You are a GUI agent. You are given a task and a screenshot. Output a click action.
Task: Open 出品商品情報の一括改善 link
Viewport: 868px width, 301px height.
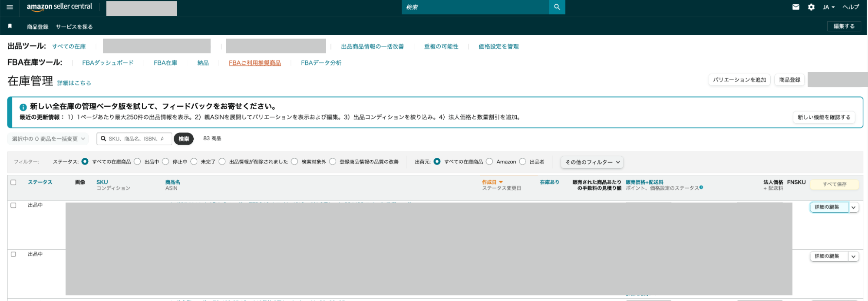[x=372, y=46]
